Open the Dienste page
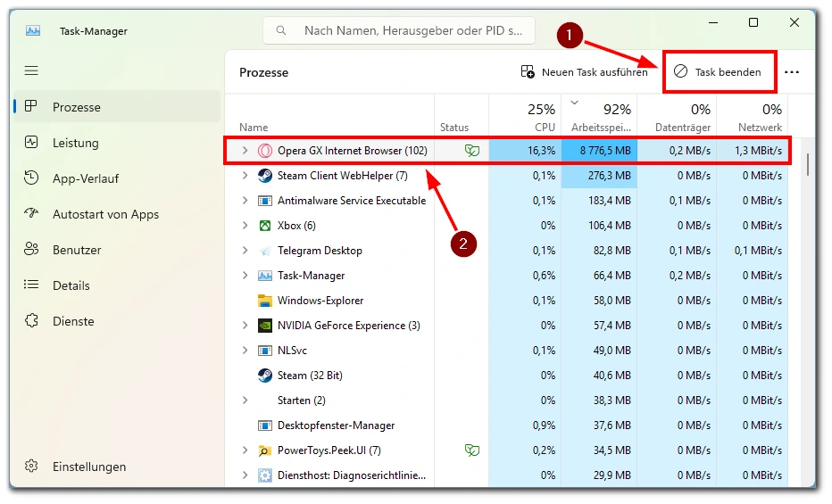 point(117,320)
